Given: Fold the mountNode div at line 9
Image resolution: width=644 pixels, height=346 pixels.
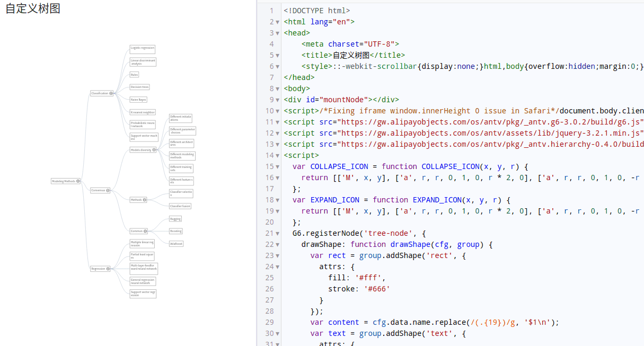Looking at the screenshot, I should pos(277,100).
